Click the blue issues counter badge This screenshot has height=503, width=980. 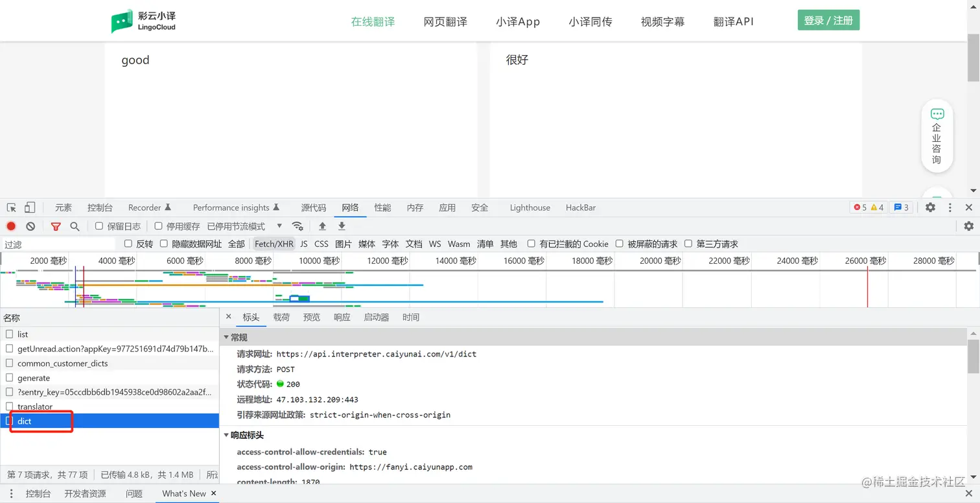[901, 207]
